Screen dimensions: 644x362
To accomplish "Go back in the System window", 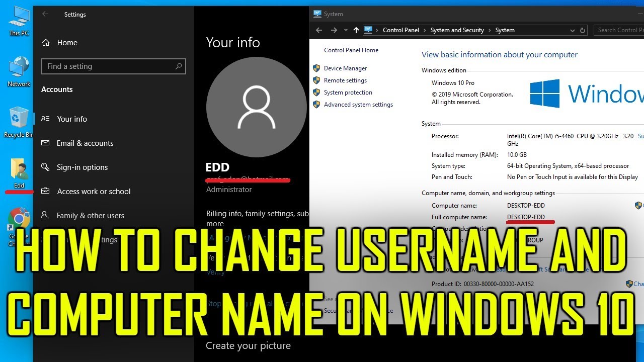I will click(318, 30).
